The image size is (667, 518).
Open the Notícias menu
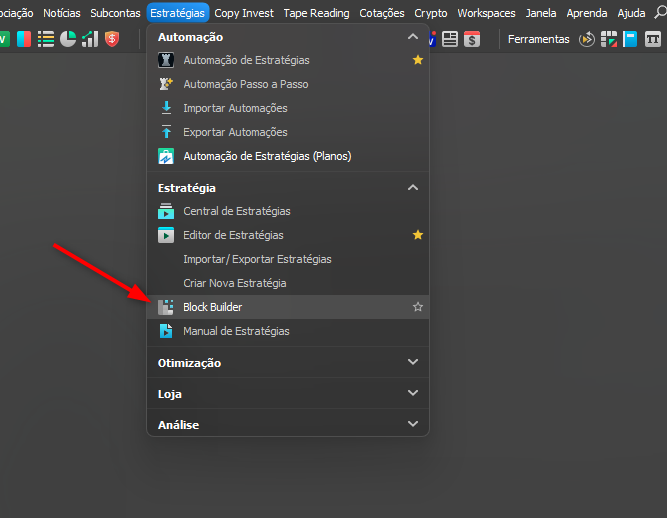[62, 13]
